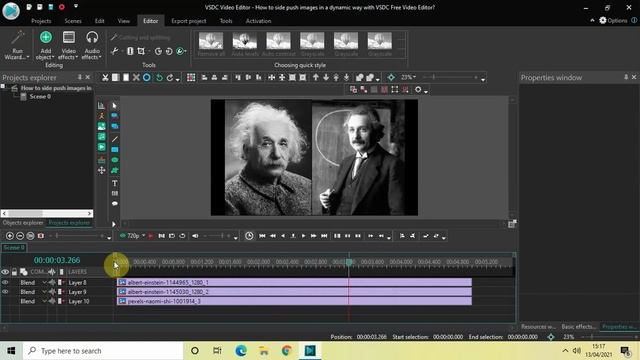Hide Layer 8 using its eye icon
The height and width of the screenshot is (360, 640).
(x=5, y=282)
